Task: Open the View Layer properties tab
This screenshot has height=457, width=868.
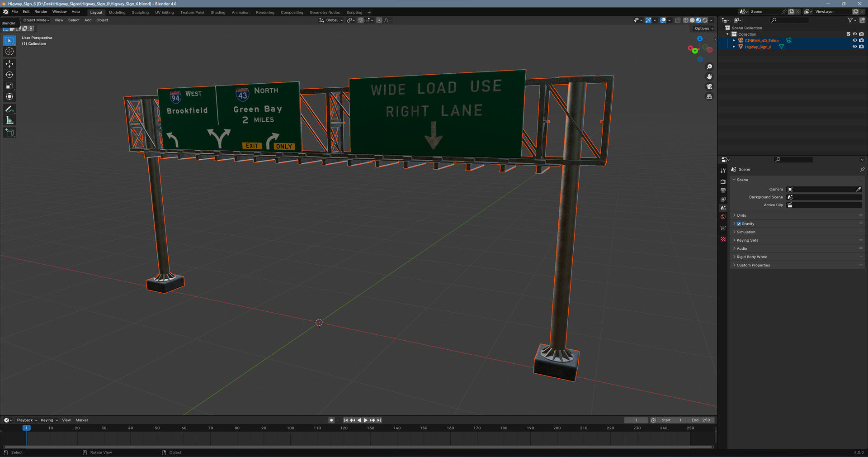Action: 723,199
